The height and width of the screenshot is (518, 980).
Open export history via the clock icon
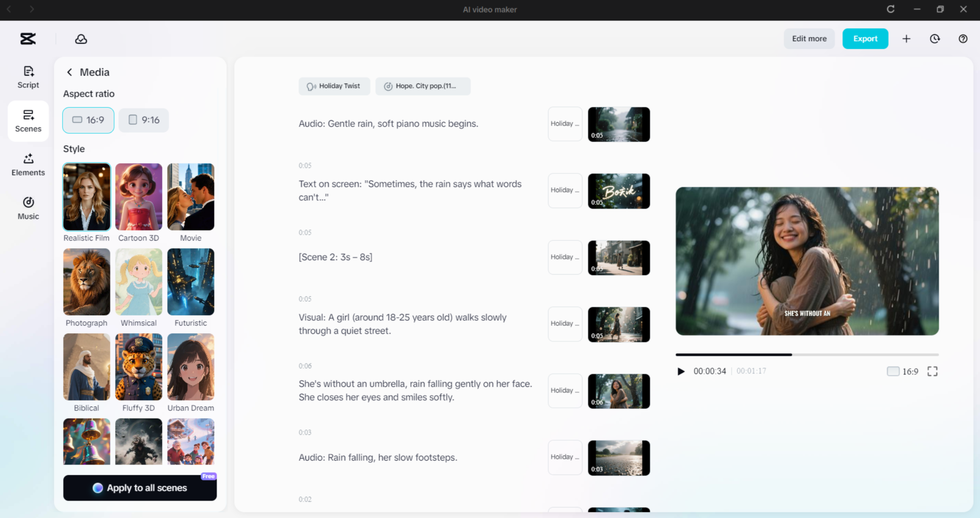(934, 39)
